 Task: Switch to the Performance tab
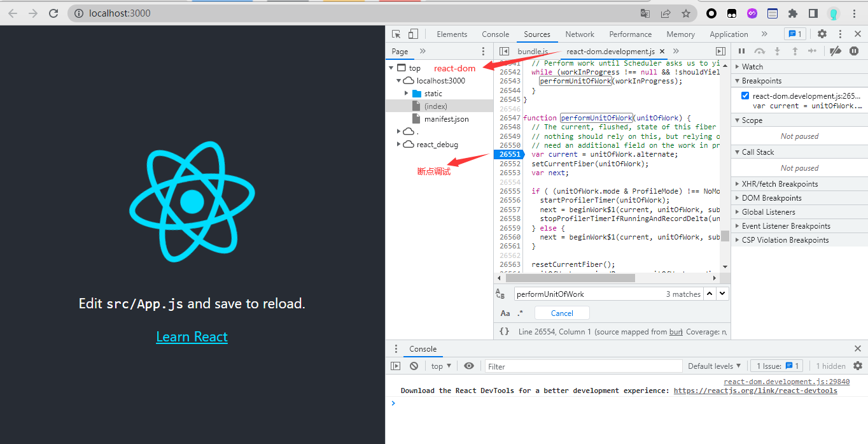pos(631,34)
